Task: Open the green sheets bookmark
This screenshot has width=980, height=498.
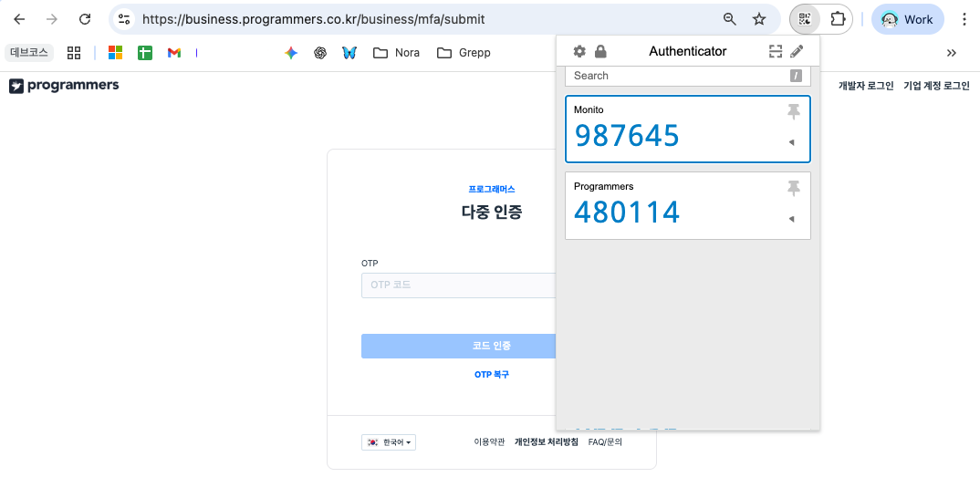Action: coord(145,53)
